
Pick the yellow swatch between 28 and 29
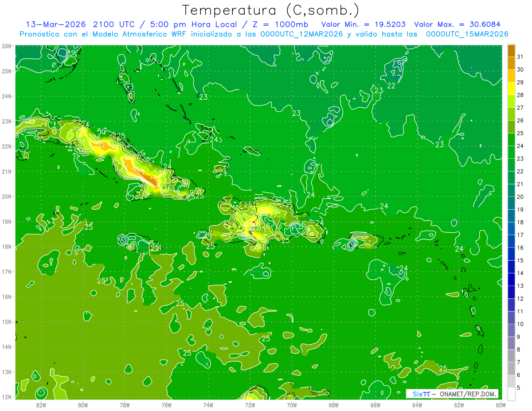pos(511,89)
